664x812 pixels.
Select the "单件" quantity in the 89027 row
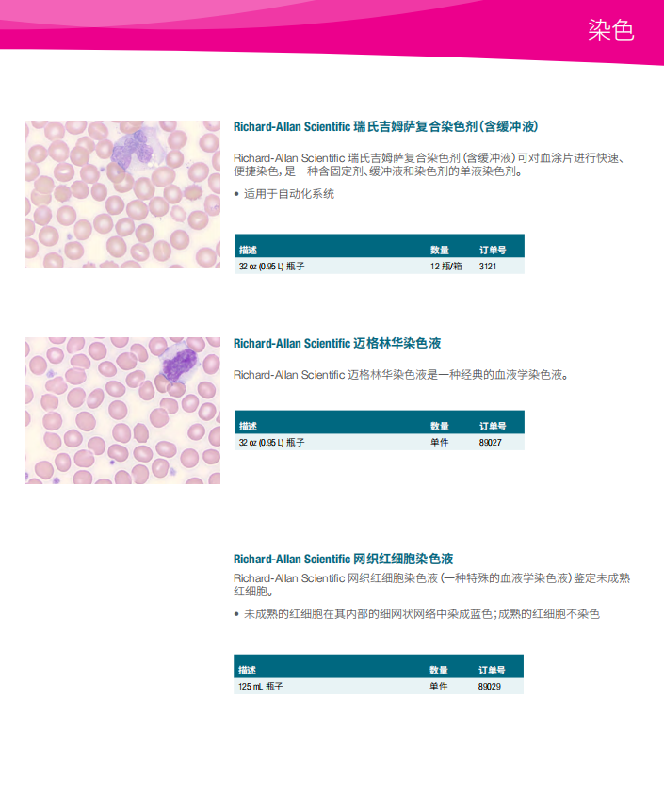pos(439,443)
